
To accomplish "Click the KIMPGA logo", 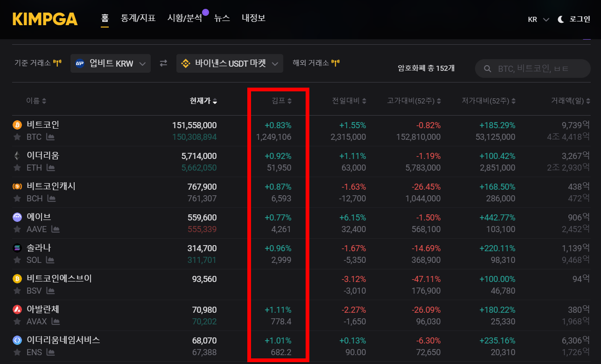I will point(45,19).
